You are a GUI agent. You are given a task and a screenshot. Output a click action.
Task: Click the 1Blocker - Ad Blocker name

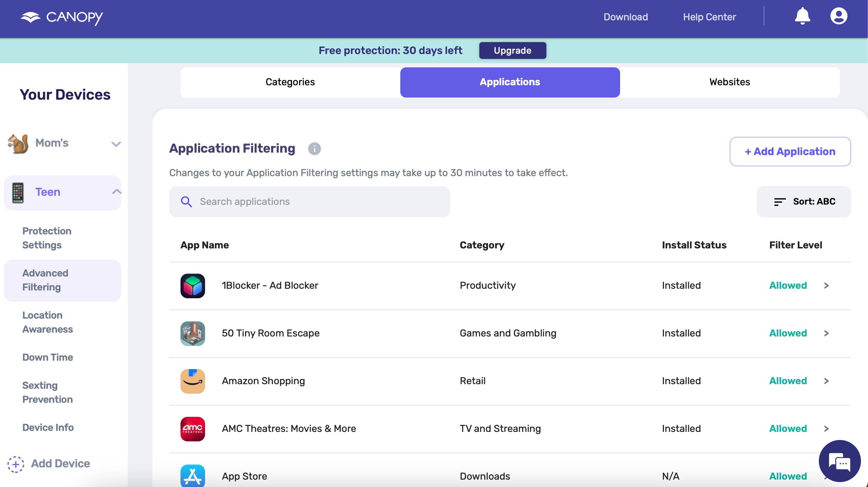click(270, 286)
